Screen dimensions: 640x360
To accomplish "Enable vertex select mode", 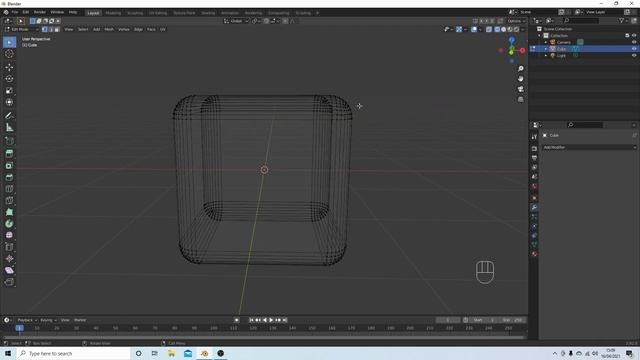I will point(44,29).
